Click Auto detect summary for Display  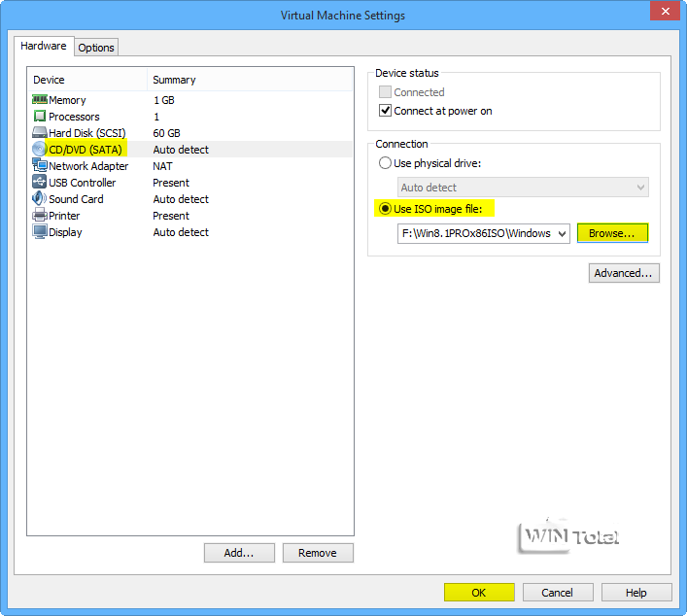181,232
